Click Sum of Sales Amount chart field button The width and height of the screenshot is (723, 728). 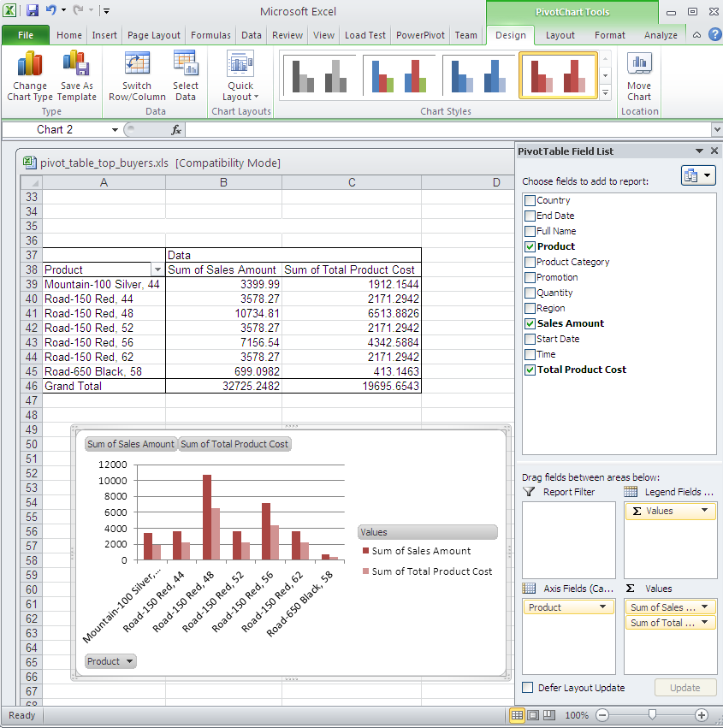click(131, 444)
